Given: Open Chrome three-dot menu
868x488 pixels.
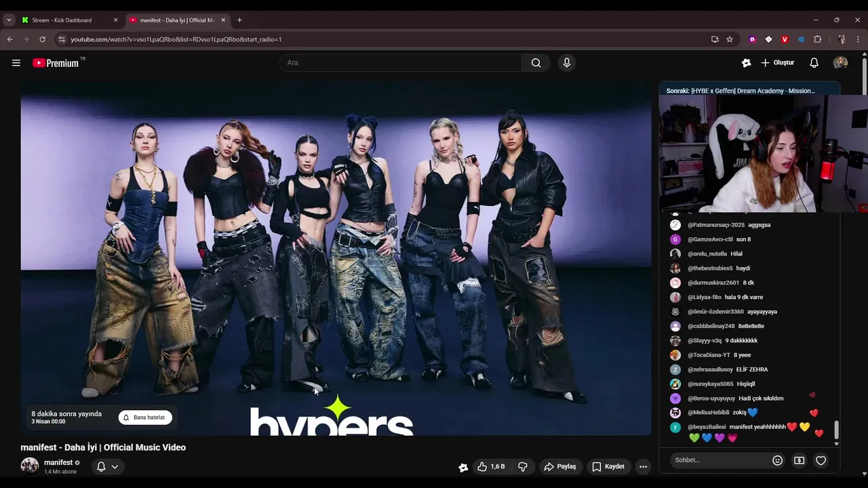Looking at the screenshot, I should [858, 39].
